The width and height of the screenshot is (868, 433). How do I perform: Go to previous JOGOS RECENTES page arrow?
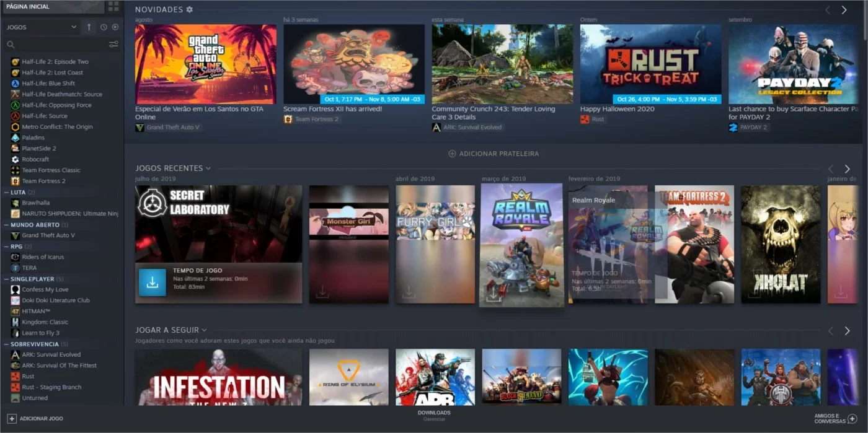coord(831,168)
